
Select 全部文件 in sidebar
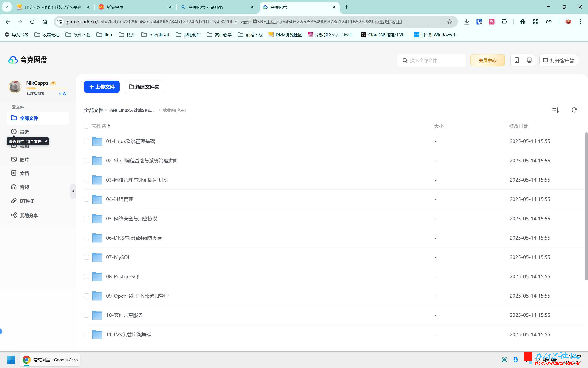click(x=38, y=118)
